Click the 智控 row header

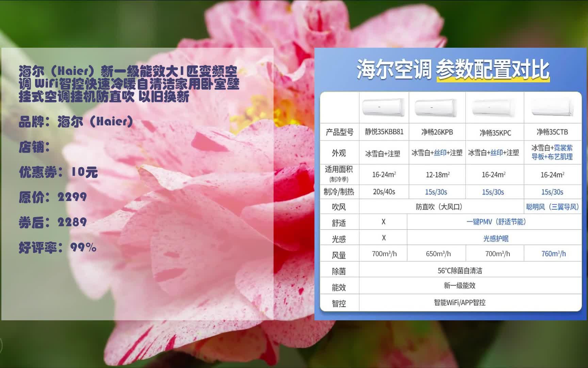[339, 304]
